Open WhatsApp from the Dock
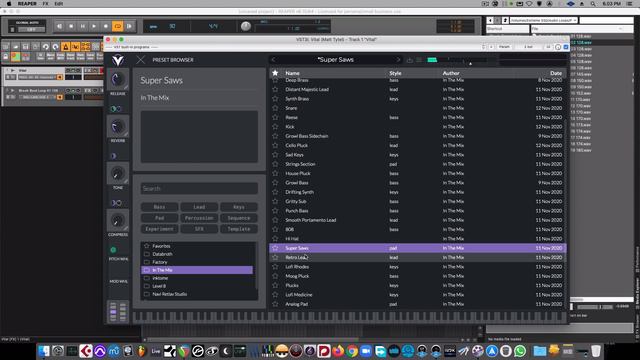Image resolution: width=640 pixels, height=360 pixels. click(520, 351)
